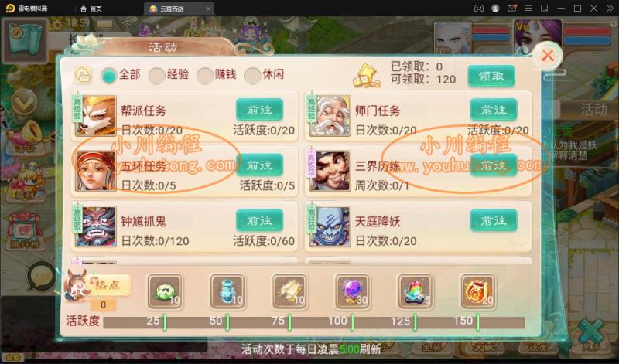Click 前往 for 帮派任务
The image size is (619, 364).
point(259,110)
